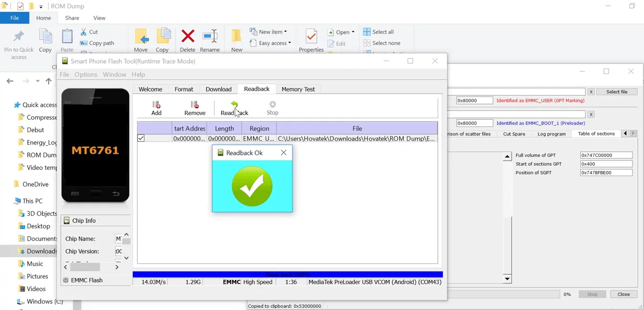Click the Full volume of GPT field
The image size is (644, 310).
point(606,155)
